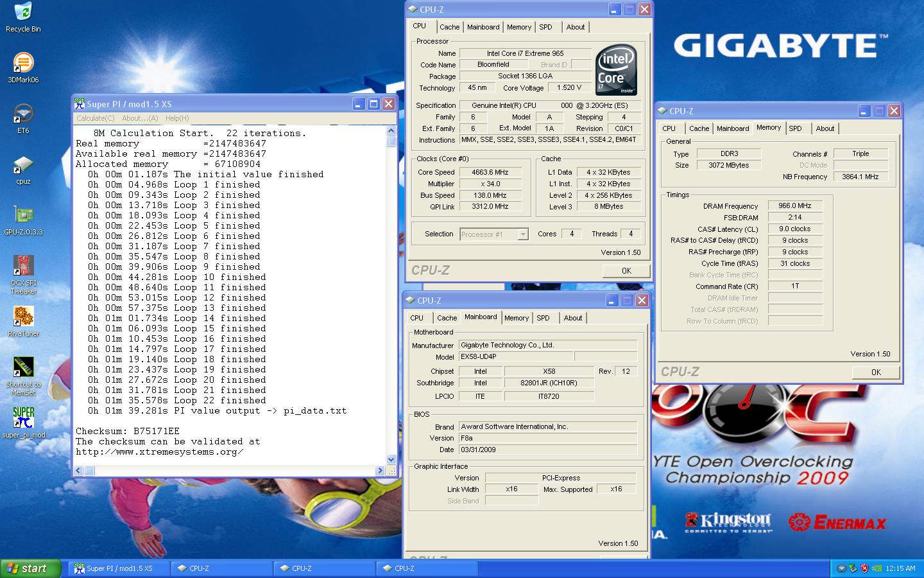Click the Command Rate 1T field
924x578 pixels.
coord(795,286)
